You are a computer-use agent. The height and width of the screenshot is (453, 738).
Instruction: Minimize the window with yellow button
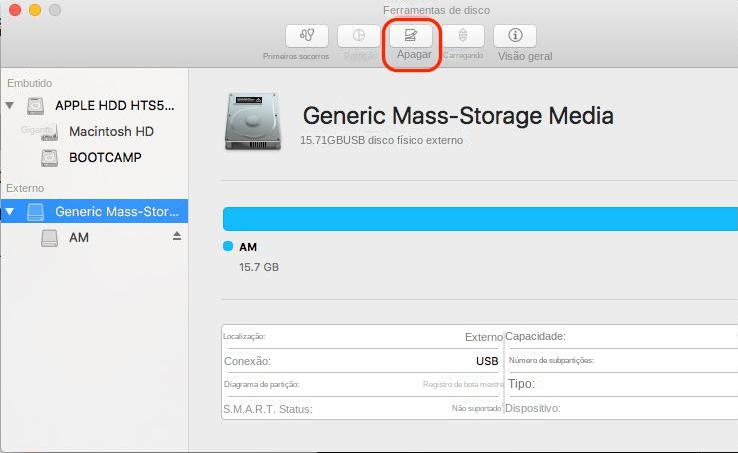pyautogui.click(x=35, y=10)
